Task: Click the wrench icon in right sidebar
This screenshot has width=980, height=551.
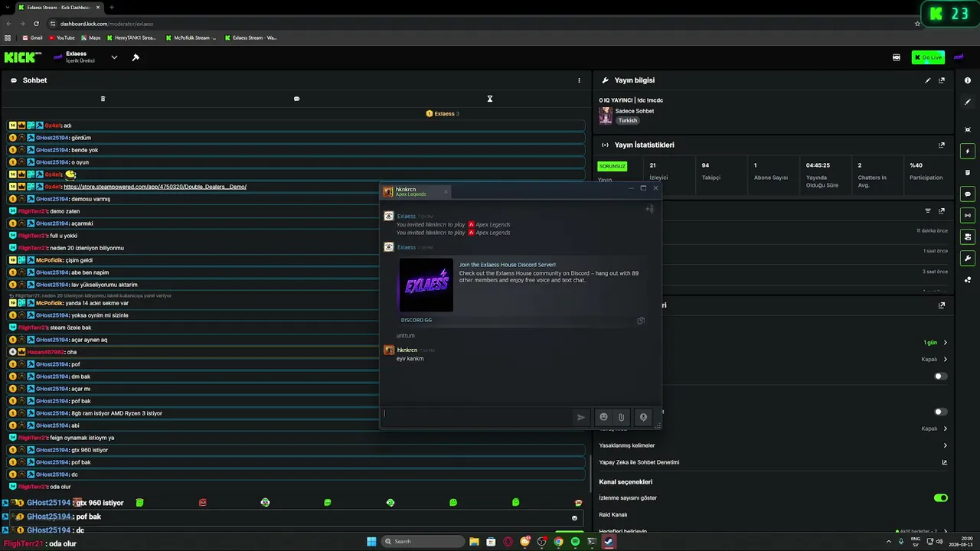Action: pyautogui.click(x=968, y=258)
